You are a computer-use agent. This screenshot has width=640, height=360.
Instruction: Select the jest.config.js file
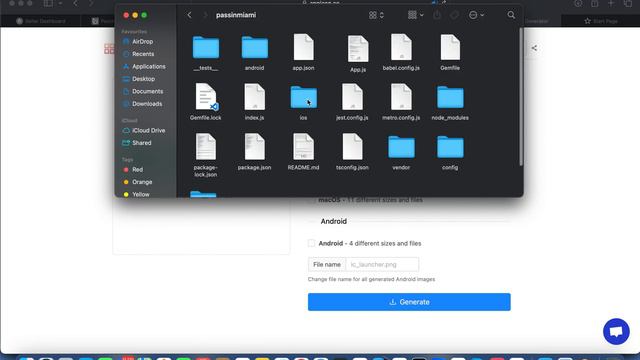tap(352, 98)
